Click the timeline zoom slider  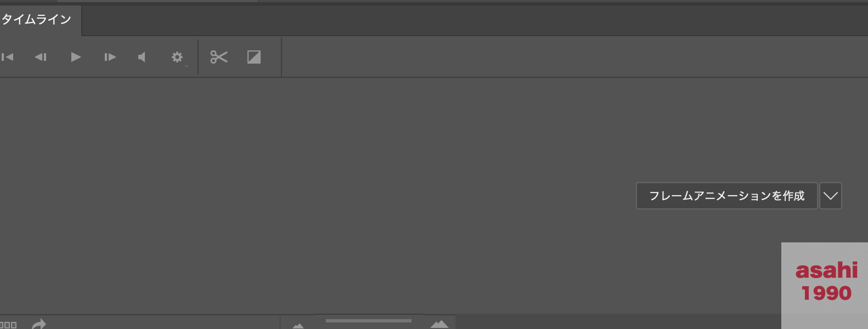tap(368, 321)
